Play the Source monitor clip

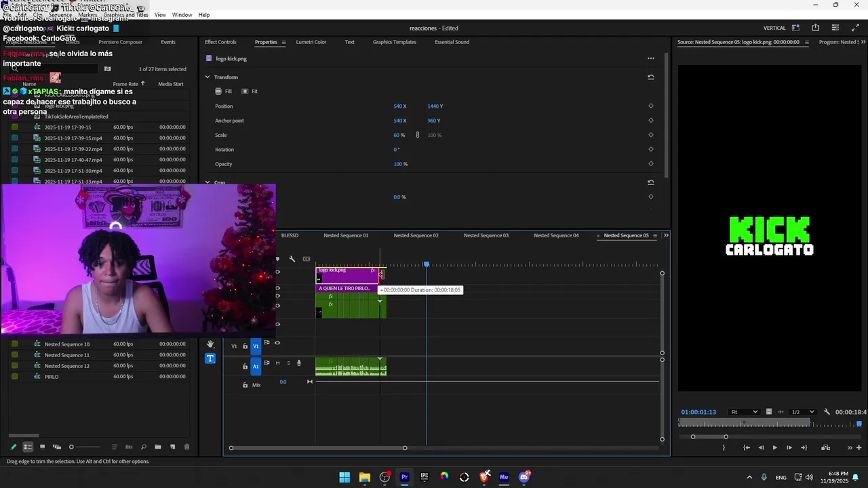point(774,447)
